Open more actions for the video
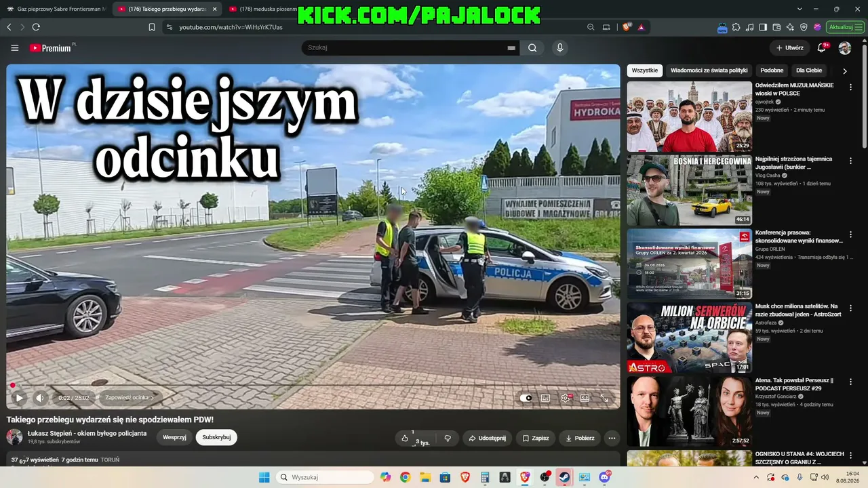This screenshot has width=868, height=488. [x=612, y=439]
